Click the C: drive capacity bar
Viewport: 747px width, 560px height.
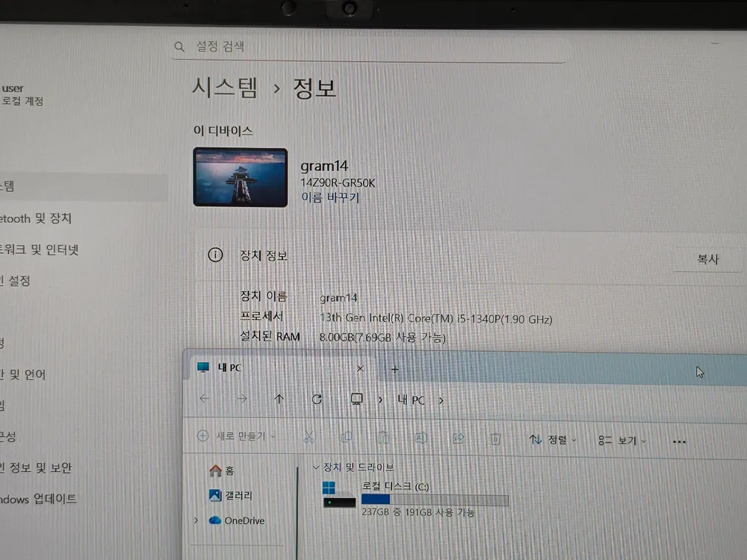(435, 500)
